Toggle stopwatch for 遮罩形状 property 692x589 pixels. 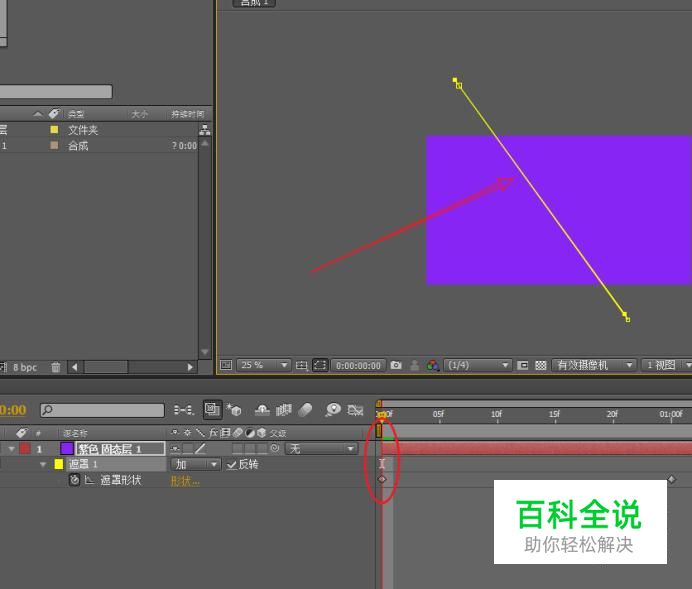coord(74,480)
